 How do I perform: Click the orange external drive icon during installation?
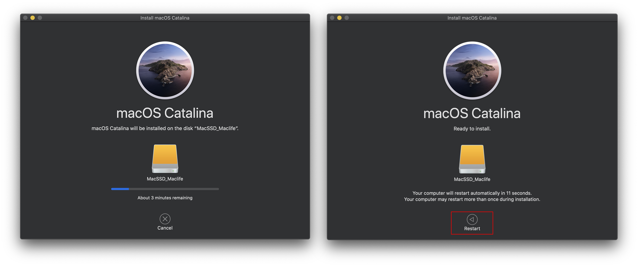coord(165,159)
